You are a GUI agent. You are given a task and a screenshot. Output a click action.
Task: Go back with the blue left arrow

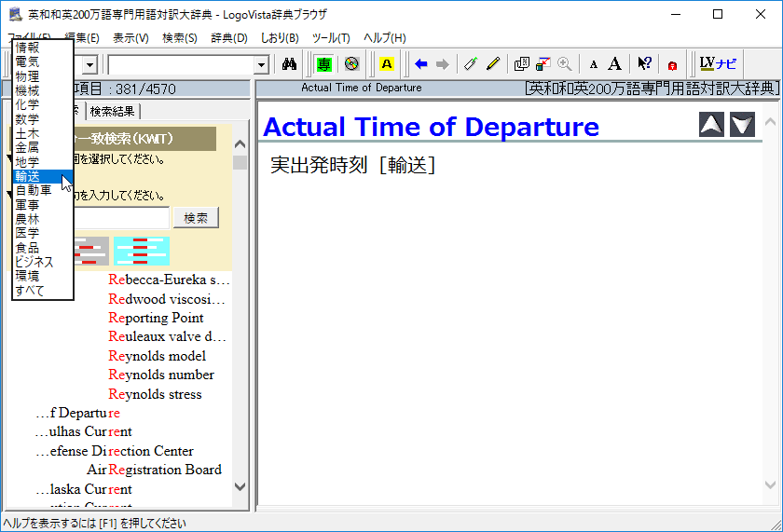(x=421, y=64)
